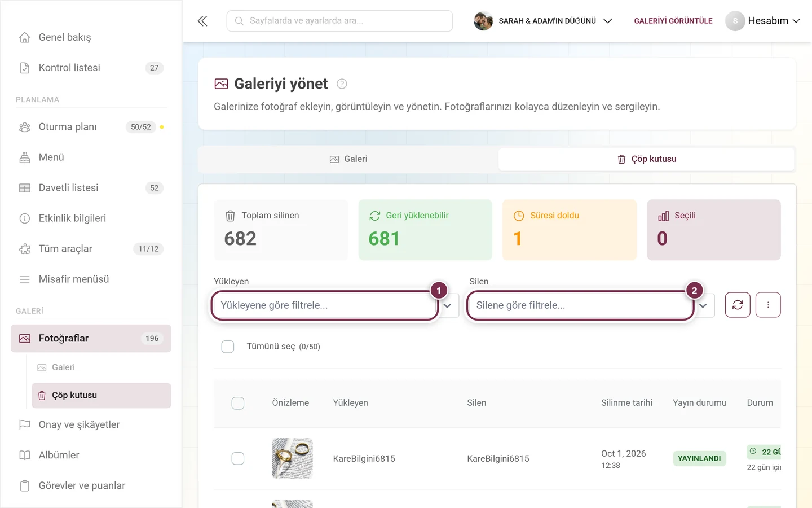The width and height of the screenshot is (812, 508).
Task: Click the Genel bakış home icon
Action: point(25,37)
